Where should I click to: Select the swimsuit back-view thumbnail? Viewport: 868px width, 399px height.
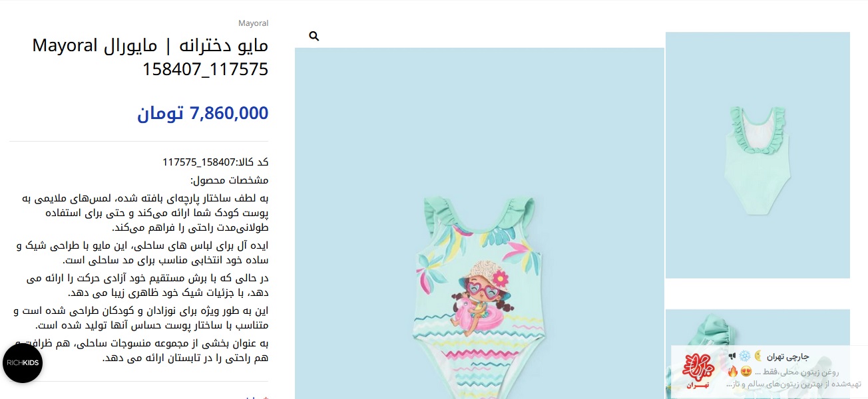(758, 156)
